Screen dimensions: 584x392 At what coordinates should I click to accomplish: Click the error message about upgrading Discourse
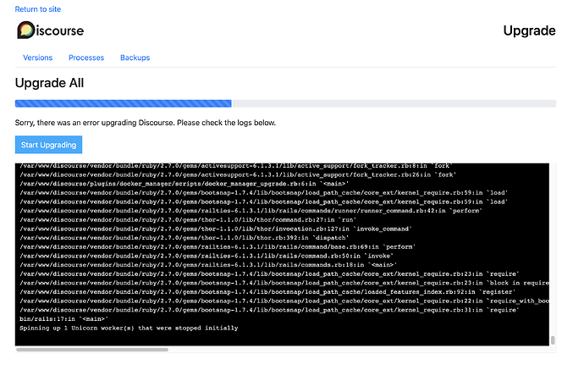[x=146, y=123]
